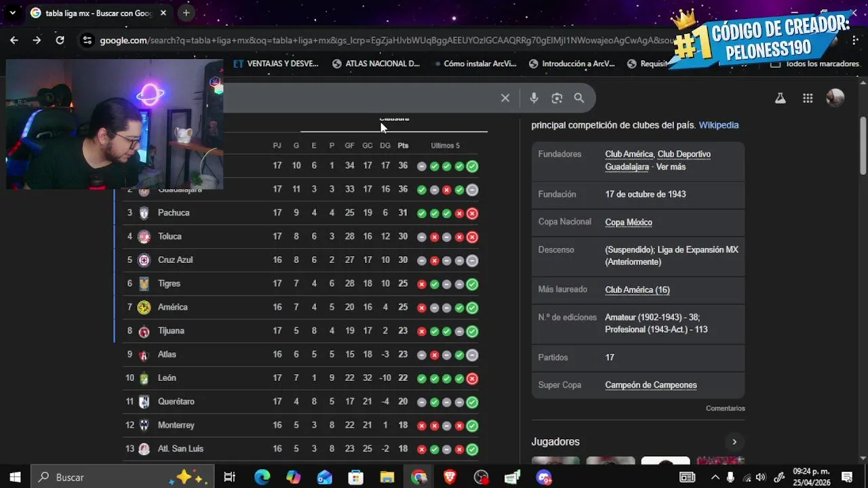The image size is (868, 488).
Task: Click the Comentarios feedback link
Action: tap(726, 408)
